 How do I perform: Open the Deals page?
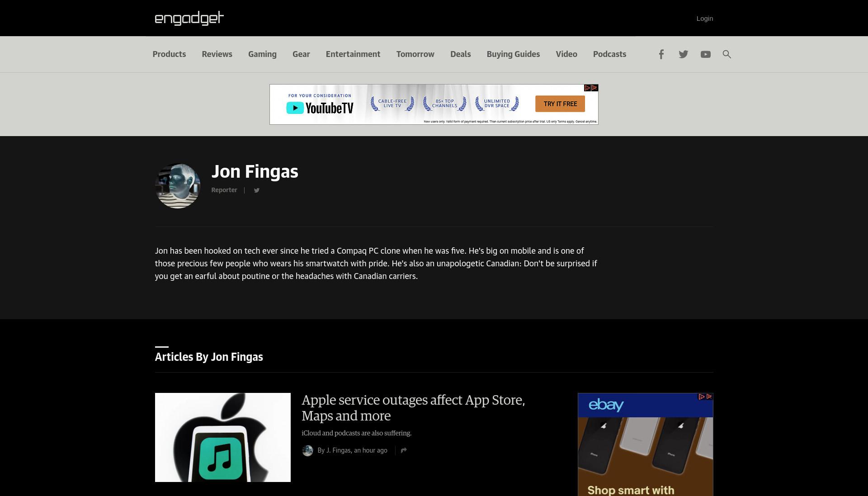pyautogui.click(x=461, y=54)
